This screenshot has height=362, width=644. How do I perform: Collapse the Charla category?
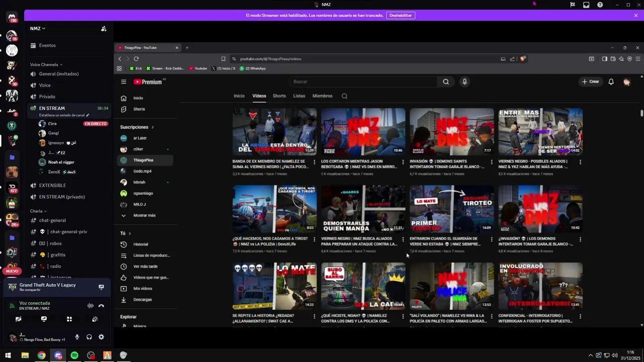[38, 211]
